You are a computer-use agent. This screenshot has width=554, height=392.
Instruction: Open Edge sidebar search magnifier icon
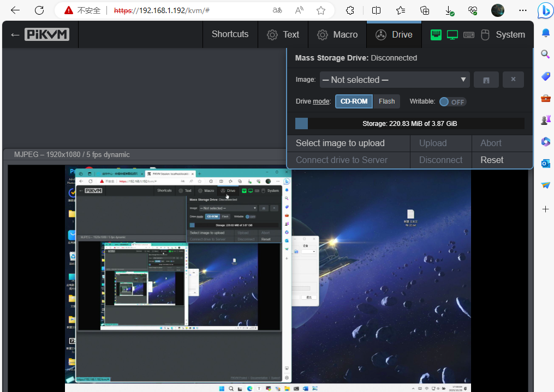[x=545, y=54]
